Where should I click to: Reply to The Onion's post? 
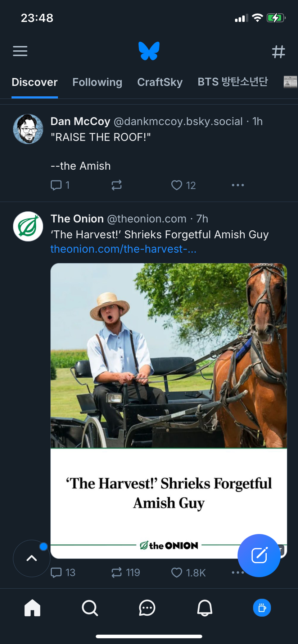(x=57, y=572)
